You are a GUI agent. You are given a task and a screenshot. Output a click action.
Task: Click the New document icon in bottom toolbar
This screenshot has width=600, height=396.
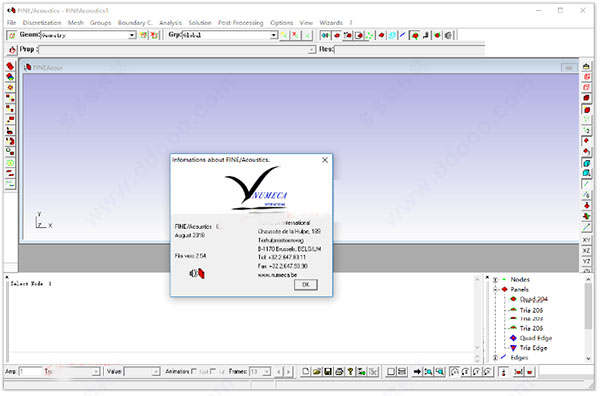(x=305, y=372)
